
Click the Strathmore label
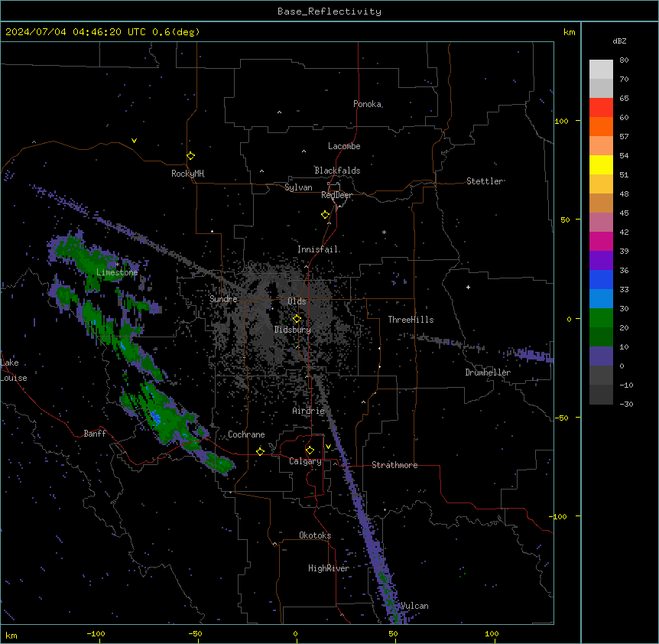click(x=394, y=465)
